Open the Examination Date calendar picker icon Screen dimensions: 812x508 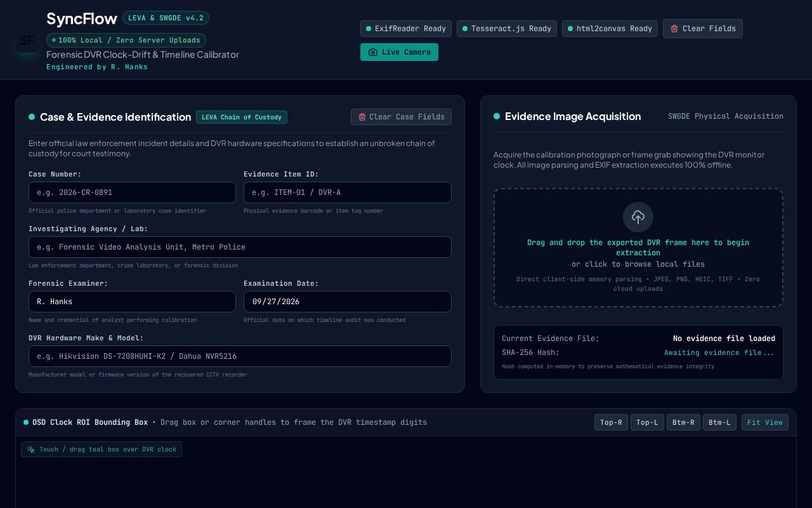click(x=438, y=302)
